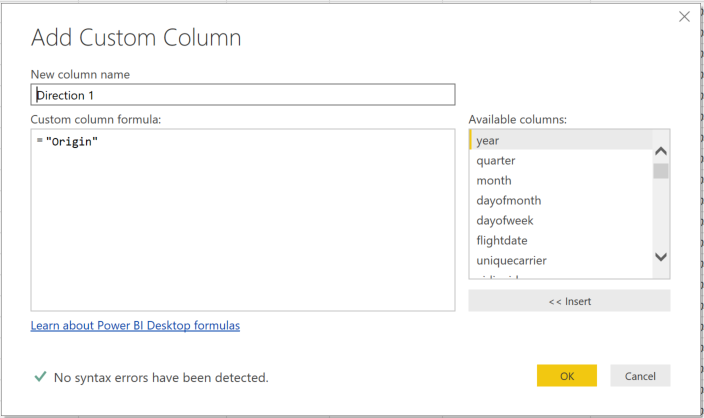Select the uniquecarrier column
The height and width of the screenshot is (418, 704).
tap(560, 261)
